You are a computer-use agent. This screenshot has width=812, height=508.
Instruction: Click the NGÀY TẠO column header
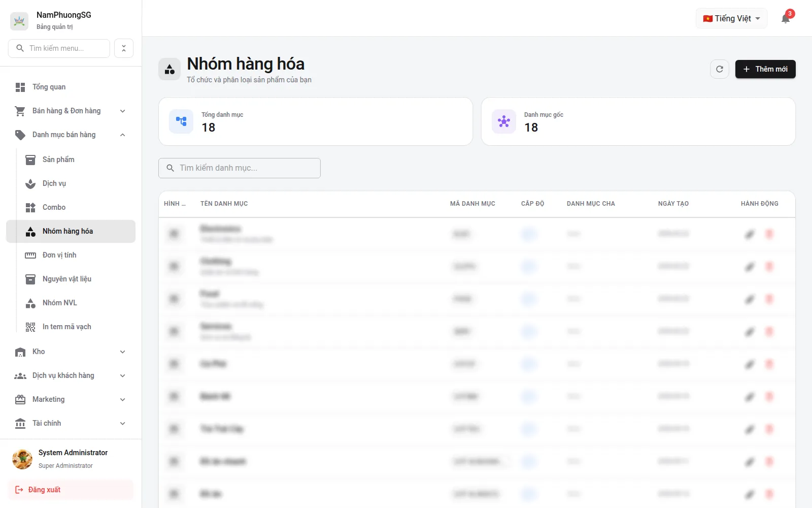point(673,204)
